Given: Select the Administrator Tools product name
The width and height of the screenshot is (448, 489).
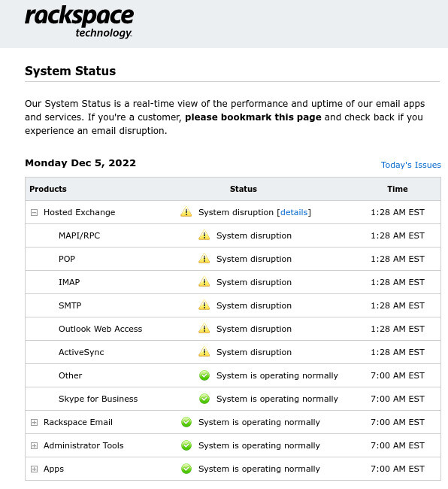Looking at the screenshot, I should [x=83, y=445].
